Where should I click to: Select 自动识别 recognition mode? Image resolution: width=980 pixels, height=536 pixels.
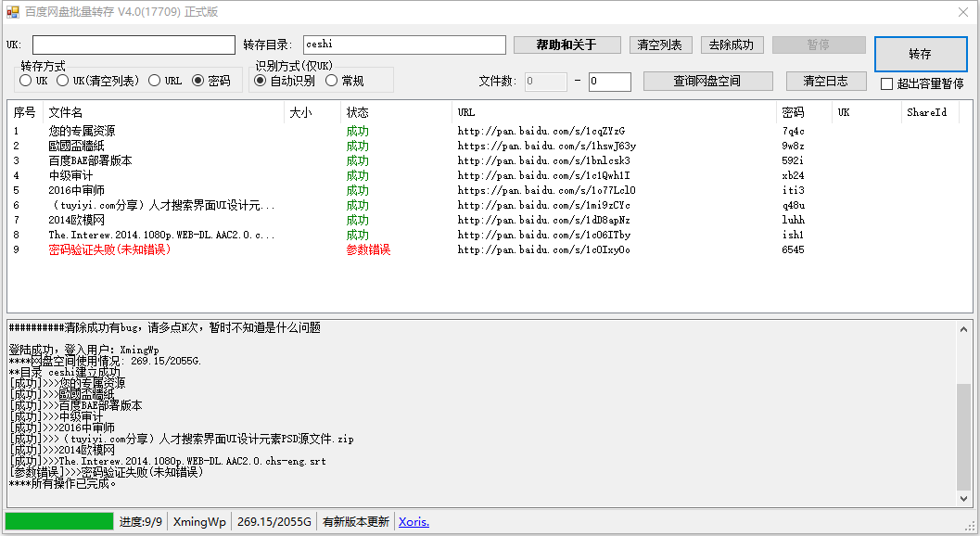point(261,81)
